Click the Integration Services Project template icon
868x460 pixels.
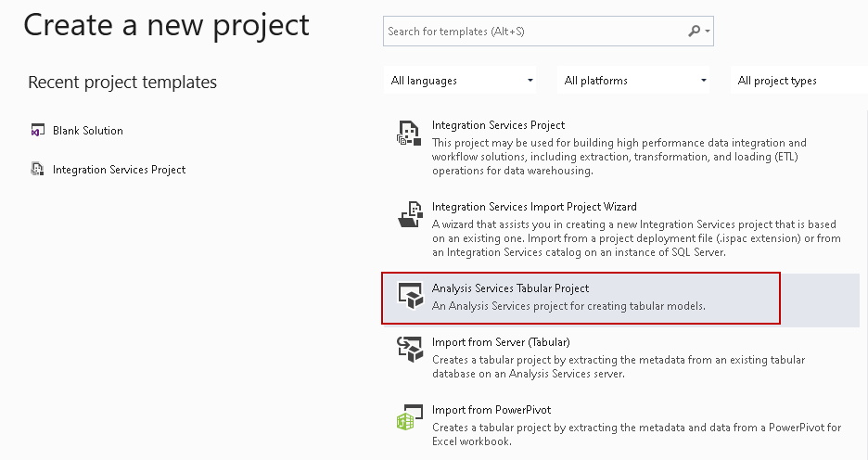[x=407, y=133]
